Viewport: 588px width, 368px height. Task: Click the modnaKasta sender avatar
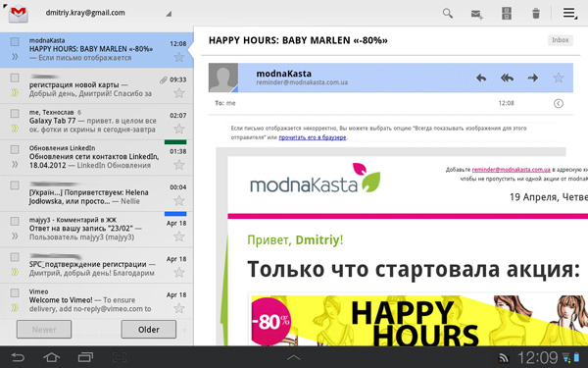tap(223, 78)
